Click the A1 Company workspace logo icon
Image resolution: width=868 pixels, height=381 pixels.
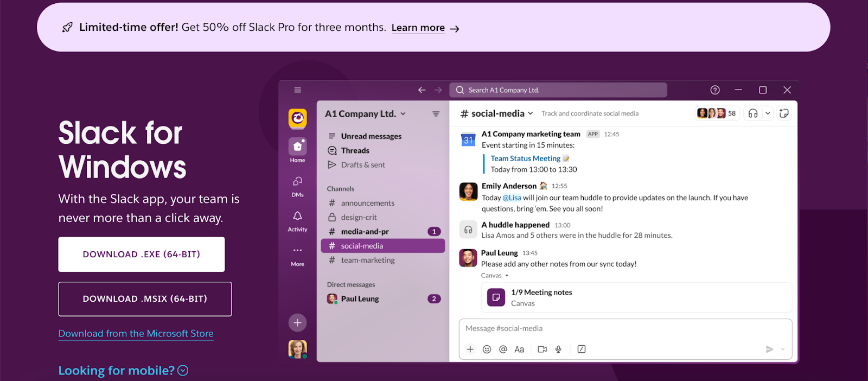[x=297, y=118]
